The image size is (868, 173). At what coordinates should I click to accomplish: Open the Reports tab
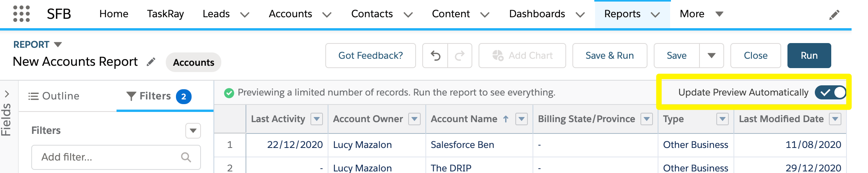(x=622, y=14)
